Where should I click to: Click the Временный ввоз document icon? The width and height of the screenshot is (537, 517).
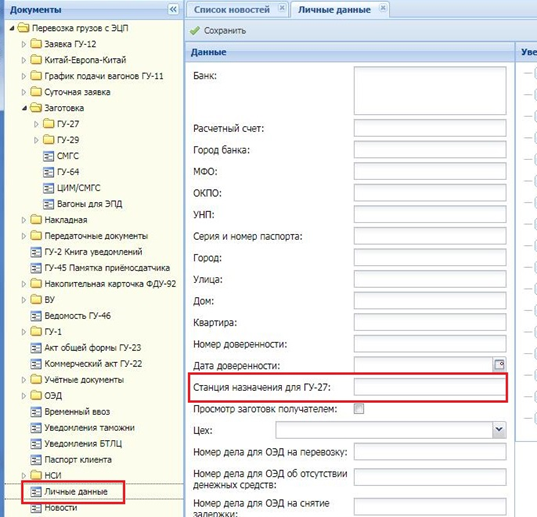coord(36,412)
